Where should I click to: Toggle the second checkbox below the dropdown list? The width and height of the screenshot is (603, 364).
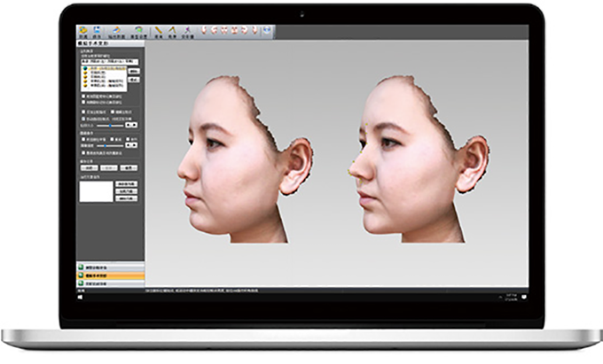click(x=83, y=102)
